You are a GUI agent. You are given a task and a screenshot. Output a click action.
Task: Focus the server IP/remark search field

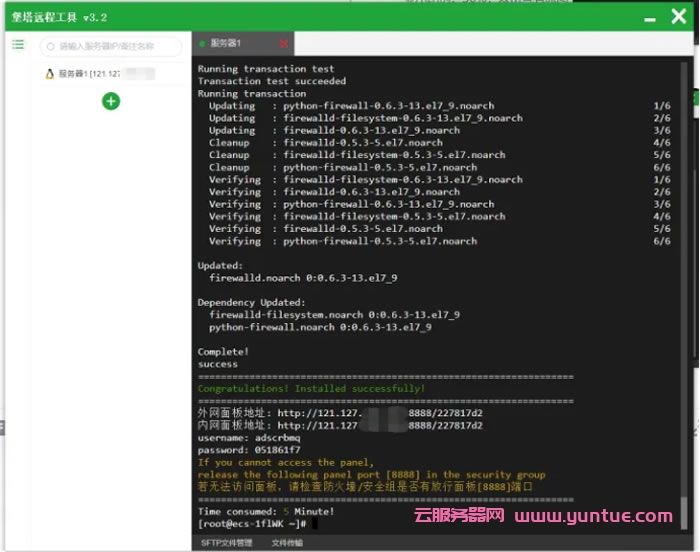click(115, 46)
